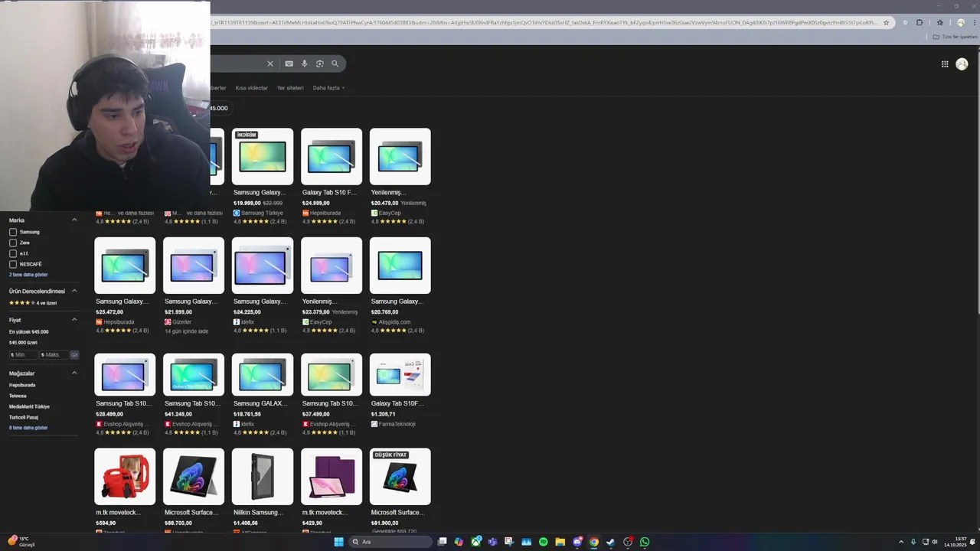Filter by MediaMarkt Türkiye store
980x551 pixels.
(29, 406)
